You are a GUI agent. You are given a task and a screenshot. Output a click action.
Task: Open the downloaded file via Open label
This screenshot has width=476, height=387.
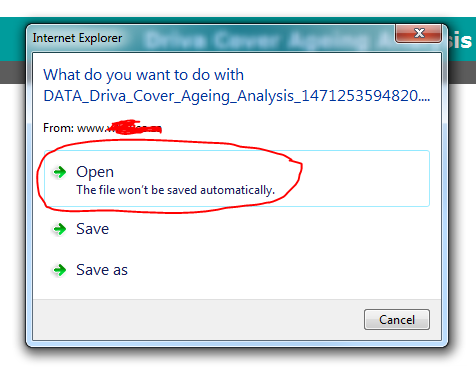point(95,172)
